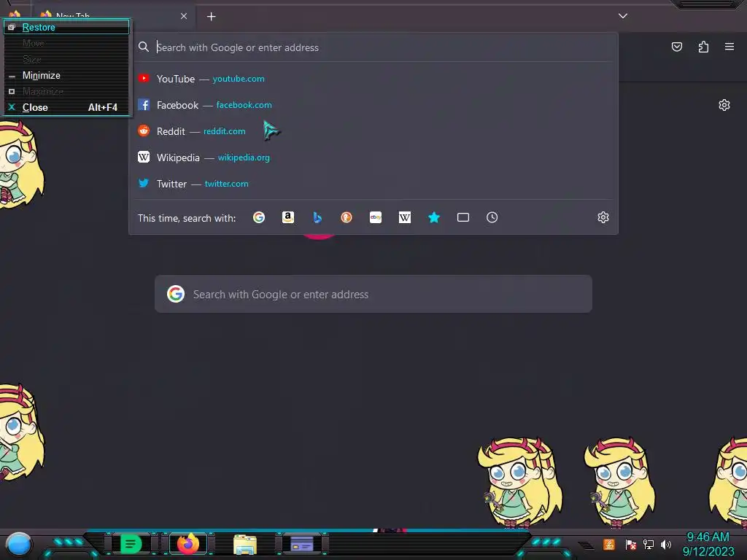Open the list all tabs chevron
This screenshot has height=560, width=747.
623,16
